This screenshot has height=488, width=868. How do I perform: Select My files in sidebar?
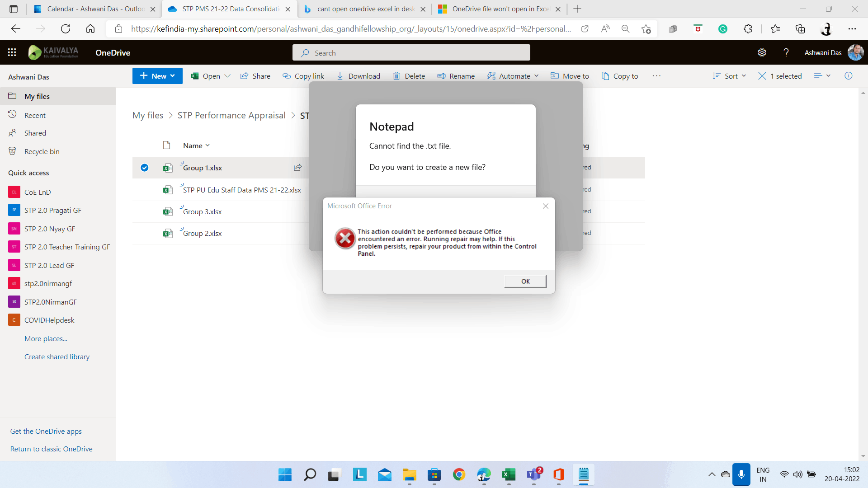pos(58,96)
